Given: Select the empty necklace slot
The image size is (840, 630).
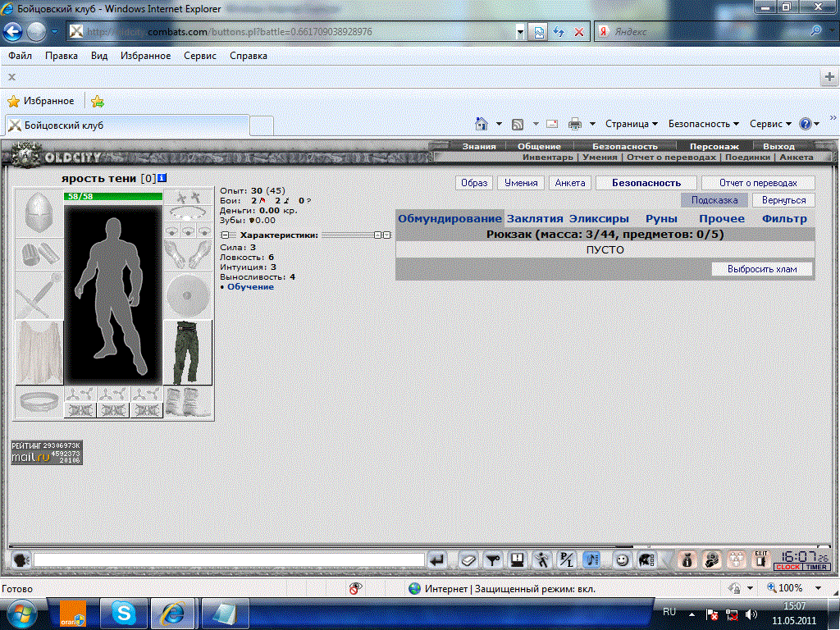Looking at the screenshot, I should (188, 213).
